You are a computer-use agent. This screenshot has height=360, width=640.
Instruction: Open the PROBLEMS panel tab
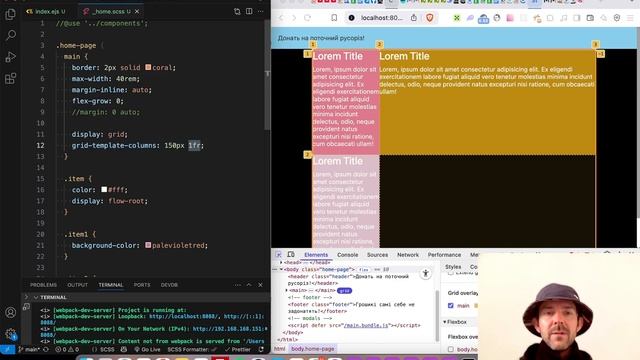pyautogui.click(x=43, y=285)
